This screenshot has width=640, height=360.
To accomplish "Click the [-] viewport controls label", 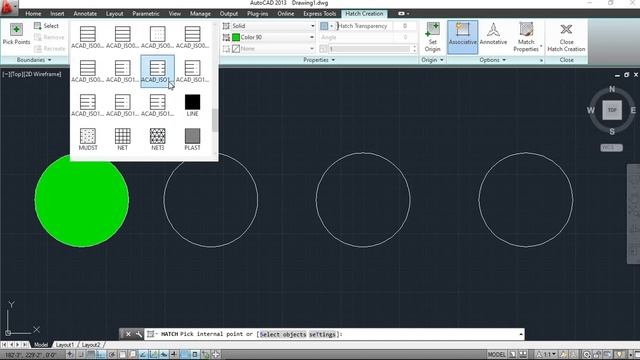I will [x=6, y=74].
